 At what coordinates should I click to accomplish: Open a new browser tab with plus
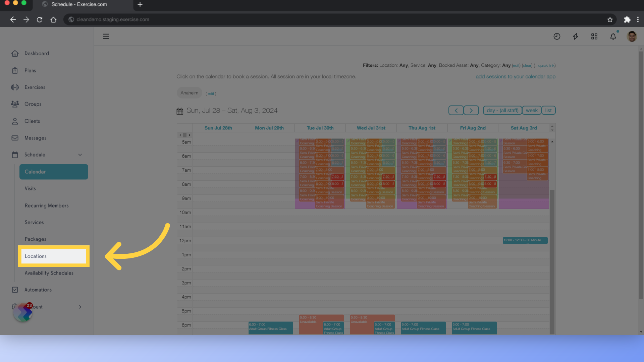(140, 4)
